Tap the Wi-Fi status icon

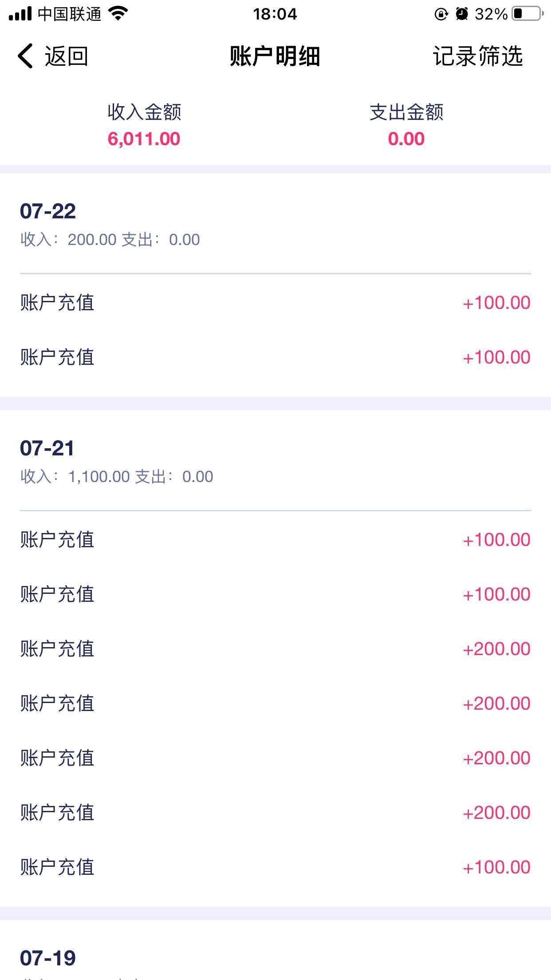click(x=118, y=14)
